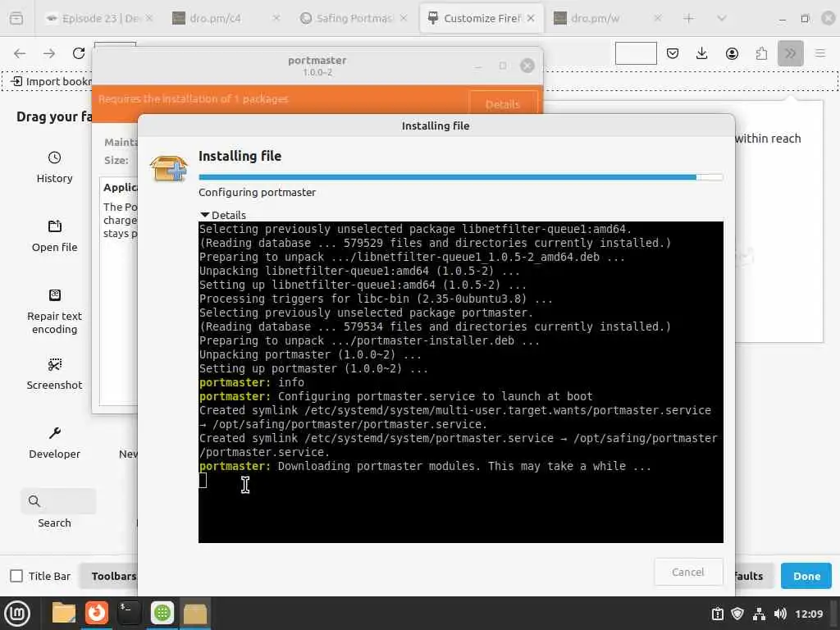Open the Firefox View icon

click(16, 18)
